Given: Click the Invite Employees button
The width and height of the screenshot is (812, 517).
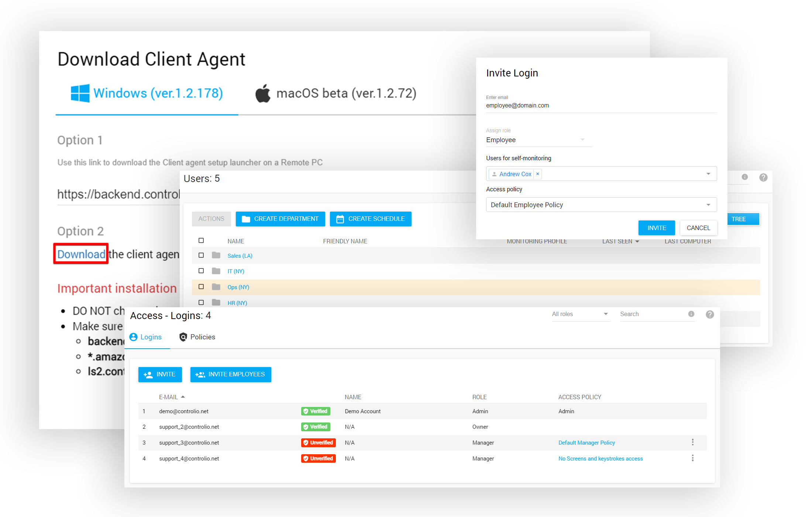Looking at the screenshot, I should pos(231,374).
